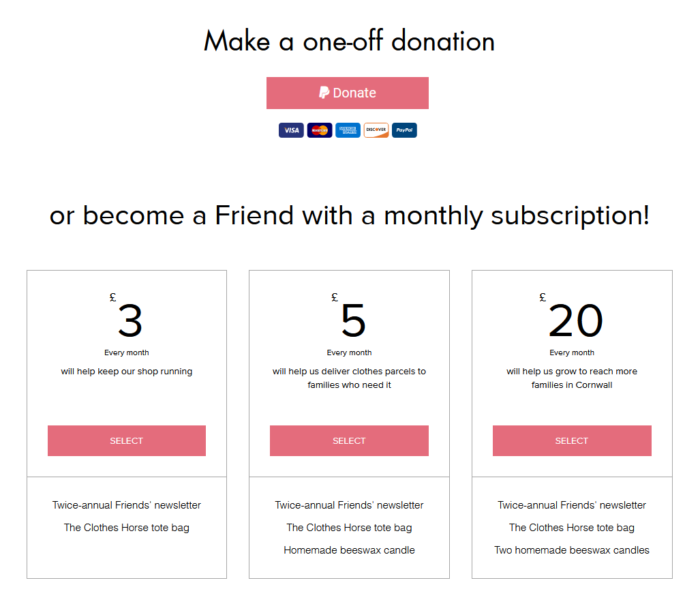Click the Mastercard icon
The width and height of the screenshot is (700, 602).
click(320, 130)
